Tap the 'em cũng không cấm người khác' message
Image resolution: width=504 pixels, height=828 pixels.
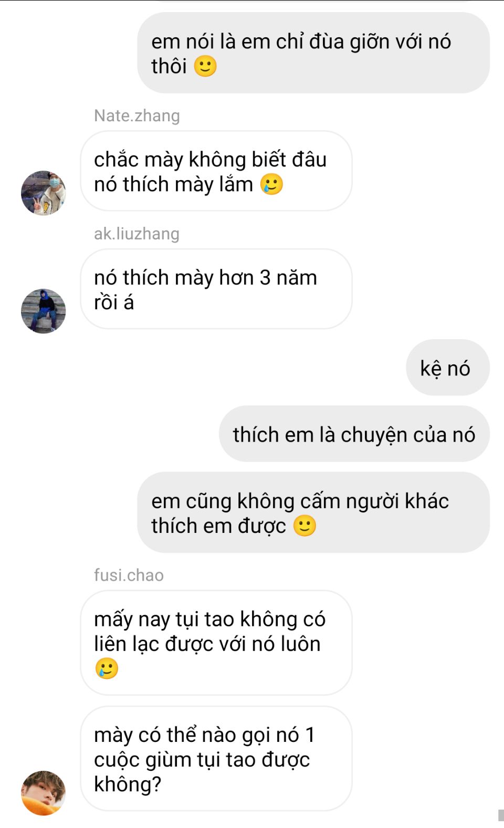pyautogui.click(x=313, y=512)
